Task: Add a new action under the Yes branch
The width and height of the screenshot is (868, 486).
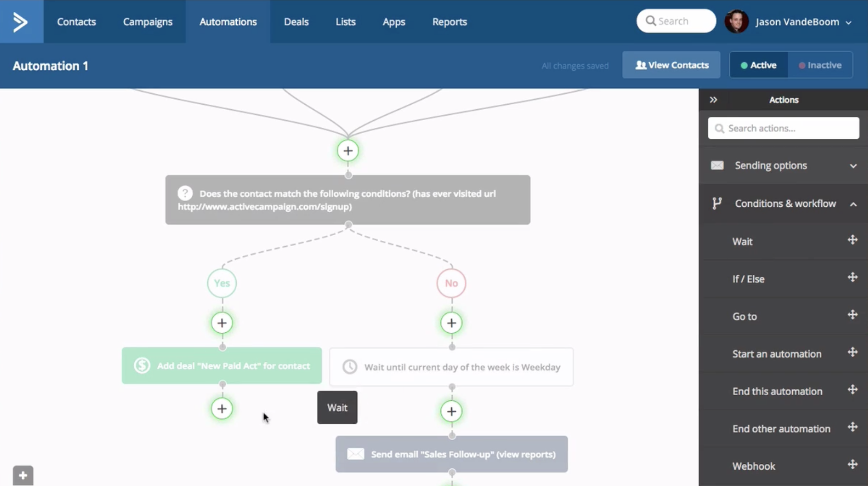Action: point(221,322)
